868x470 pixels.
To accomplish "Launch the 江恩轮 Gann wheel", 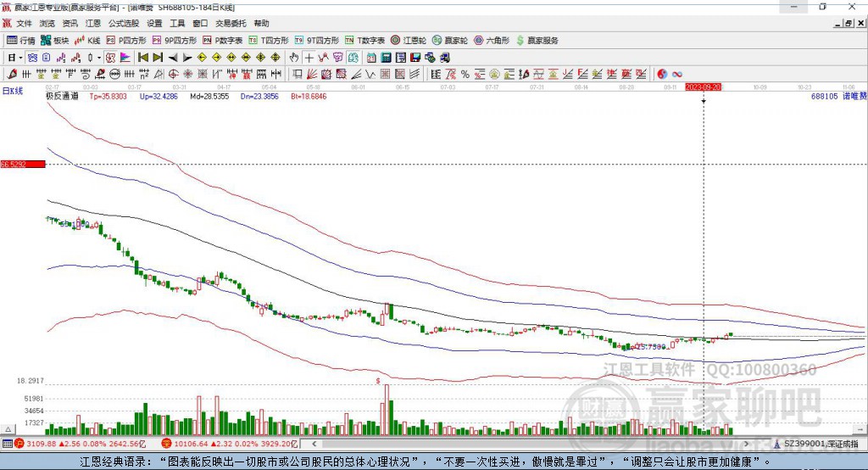I will pos(409,41).
